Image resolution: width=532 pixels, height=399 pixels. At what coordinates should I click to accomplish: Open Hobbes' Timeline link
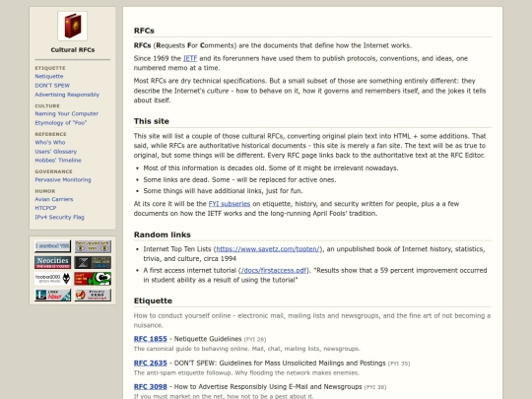click(58, 161)
